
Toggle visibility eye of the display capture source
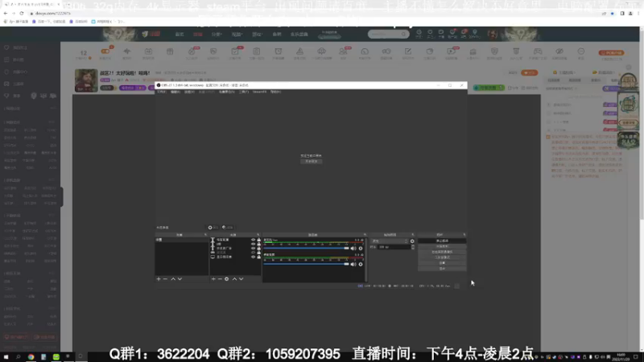tap(253, 257)
